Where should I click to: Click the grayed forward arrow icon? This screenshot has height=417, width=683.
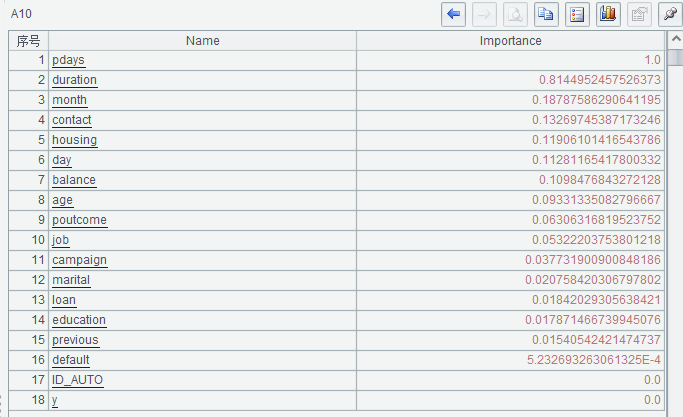pos(484,14)
